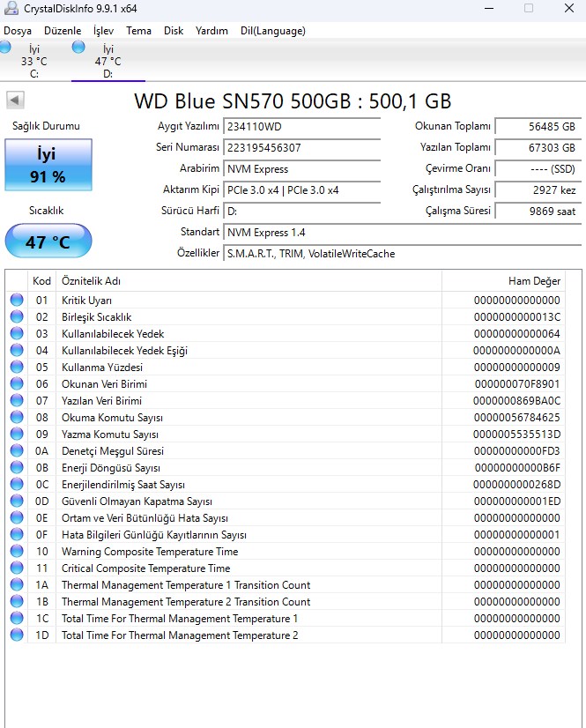Click status orb for Okunan Veri Birimi row

pyautogui.click(x=17, y=383)
